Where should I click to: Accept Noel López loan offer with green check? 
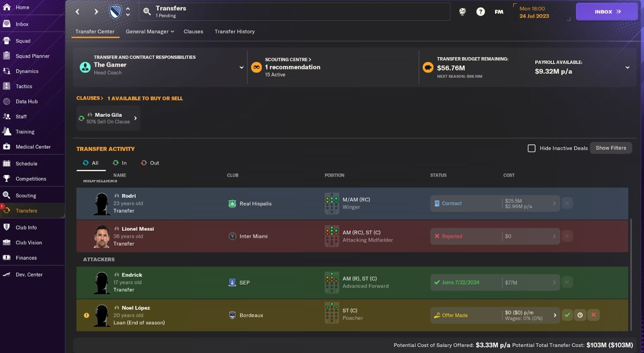[x=567, y=315]
